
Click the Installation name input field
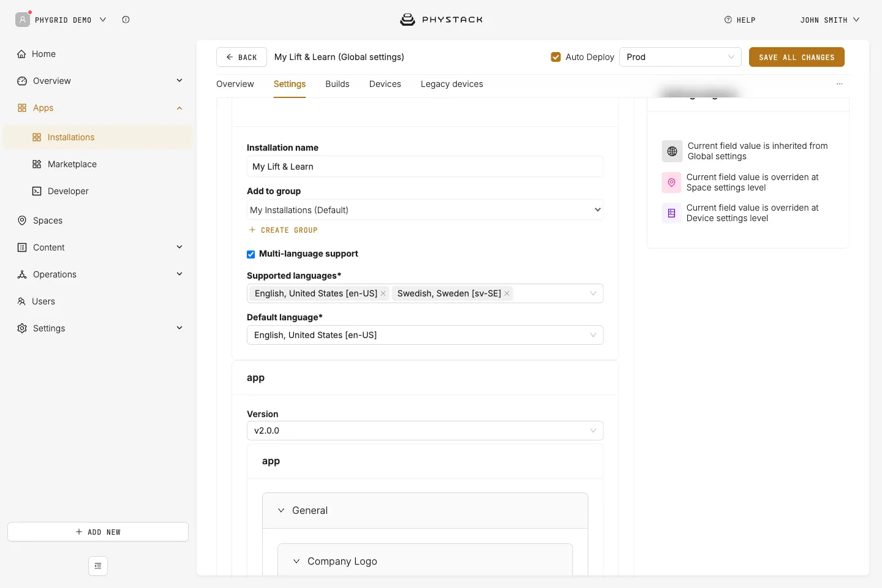[425, 167]
